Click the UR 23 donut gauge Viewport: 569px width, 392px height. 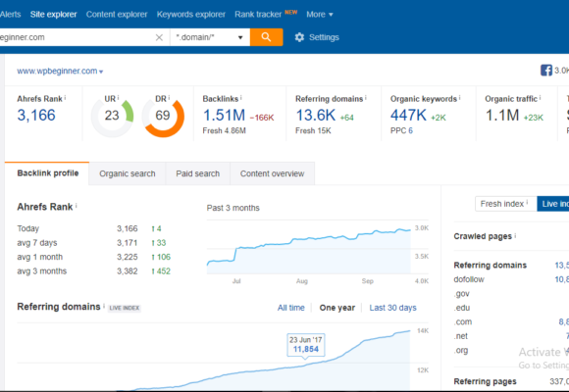(x=112, y=116)
